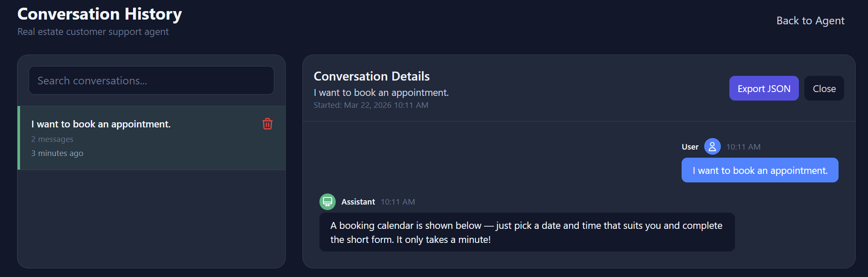
Task: Export the conversation as JSON
Action: 763,88
